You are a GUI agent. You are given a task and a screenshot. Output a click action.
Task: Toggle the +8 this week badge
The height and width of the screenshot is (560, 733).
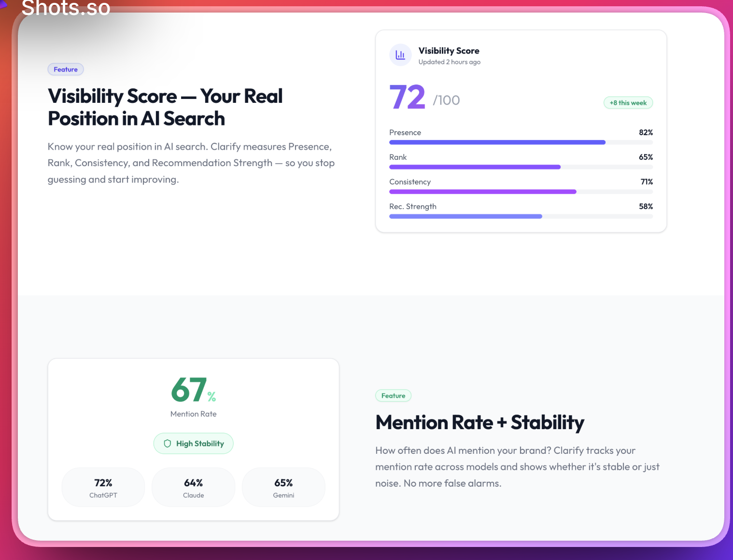628,102
